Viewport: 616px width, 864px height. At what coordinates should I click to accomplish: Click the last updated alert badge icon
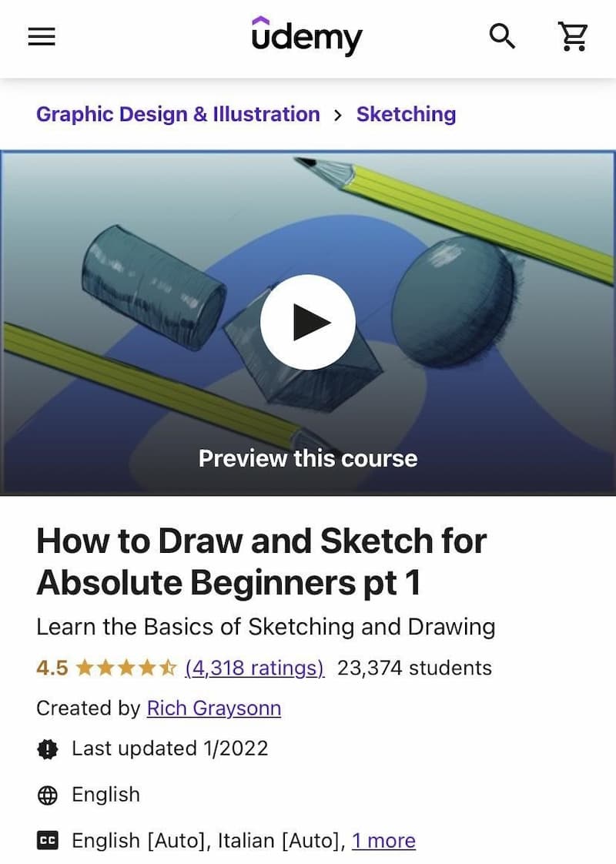coord(48,748)
